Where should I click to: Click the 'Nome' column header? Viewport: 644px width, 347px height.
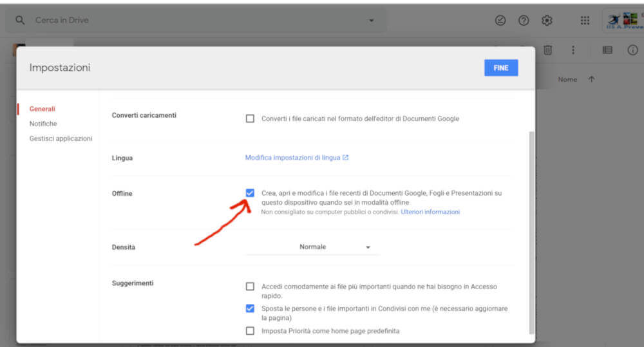(567, 80)
